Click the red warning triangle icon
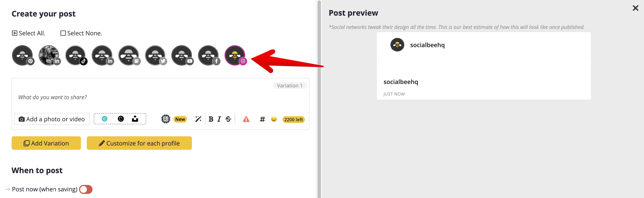Viewport: 644px width, 198px height. (x=246, y=119)
